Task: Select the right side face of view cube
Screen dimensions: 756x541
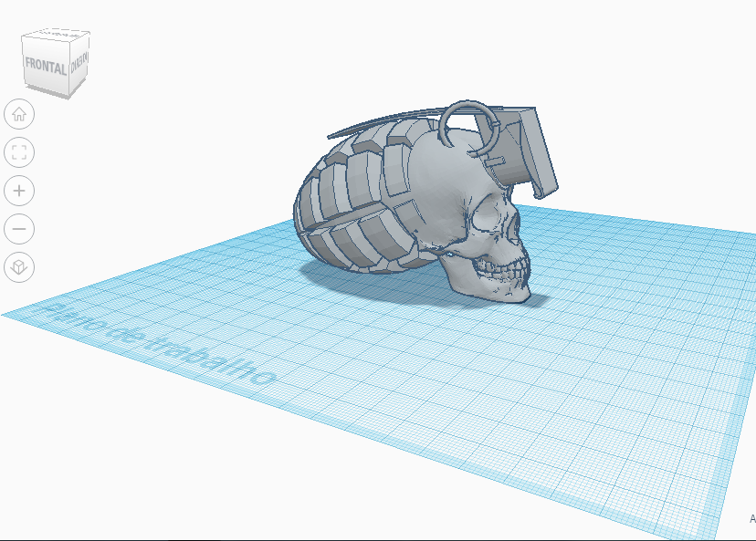Action: 79,61
